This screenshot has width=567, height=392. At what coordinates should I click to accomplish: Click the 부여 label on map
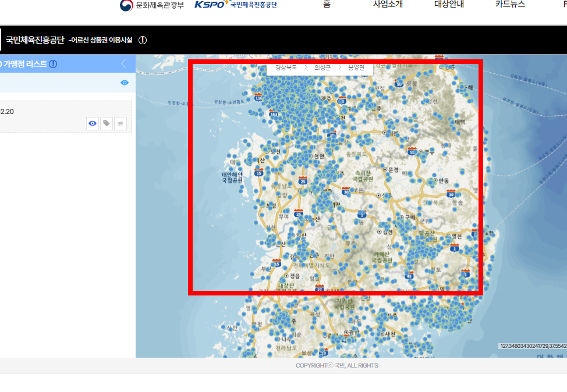[x=283, y=217]
